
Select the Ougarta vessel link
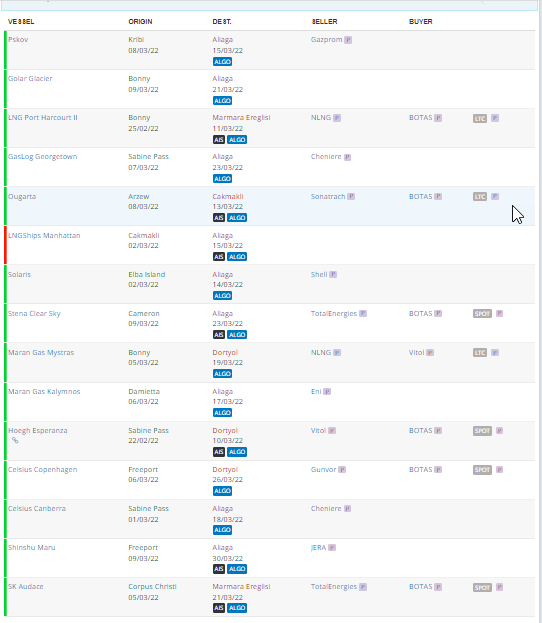pyautogui.click(x=22, y=197)
